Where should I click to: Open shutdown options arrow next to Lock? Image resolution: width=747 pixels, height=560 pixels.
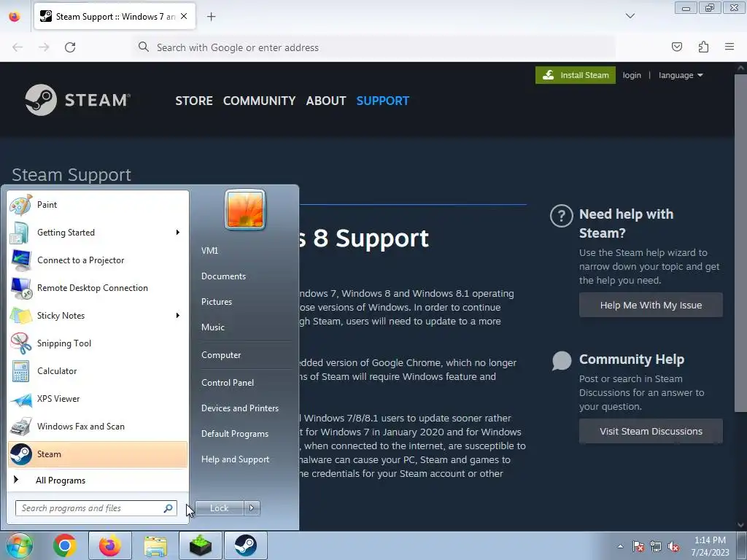(x=252, y=508)
